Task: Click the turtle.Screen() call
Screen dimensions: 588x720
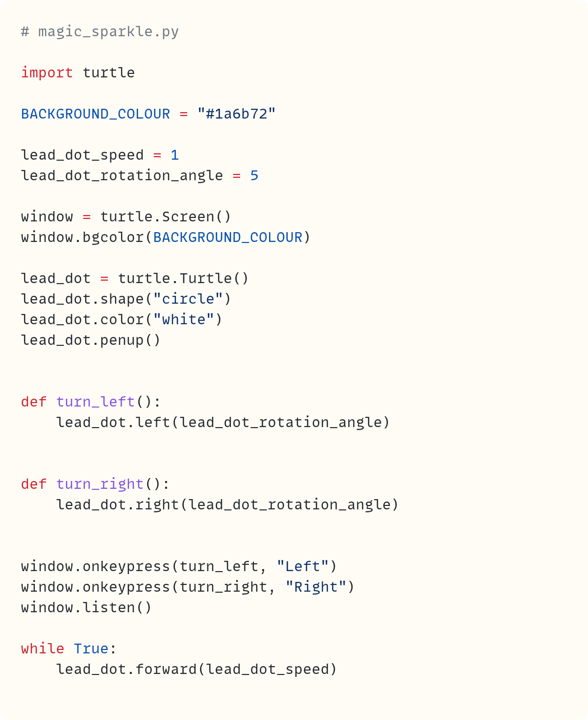Action: tap(165, 217)
